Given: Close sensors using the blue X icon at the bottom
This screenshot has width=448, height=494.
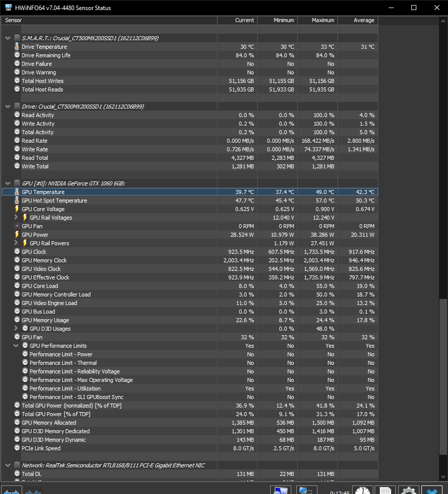Looking at the screenshot, I should point(431,491).
